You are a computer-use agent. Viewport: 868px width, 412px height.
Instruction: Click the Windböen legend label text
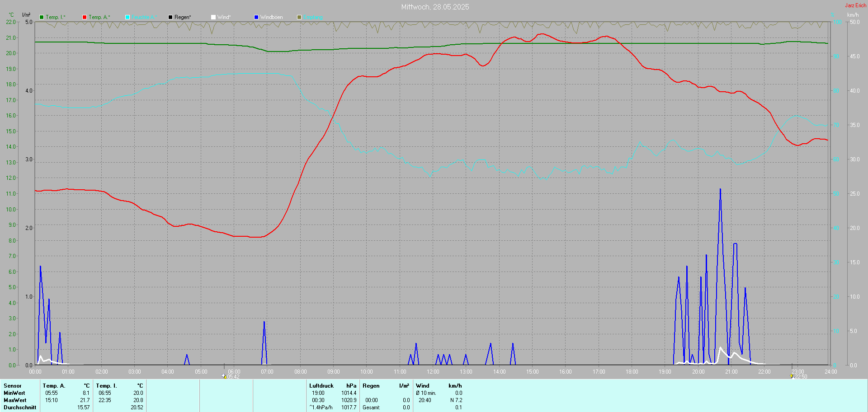point(271,17)
